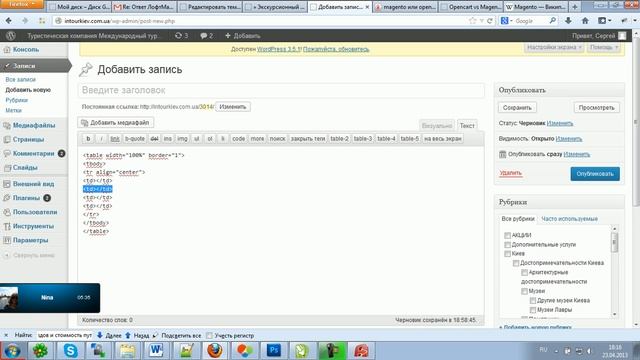Check Достопримечательности Киева checkbox
The width and height of the screenshot is (640, 360).
(516, 263)
